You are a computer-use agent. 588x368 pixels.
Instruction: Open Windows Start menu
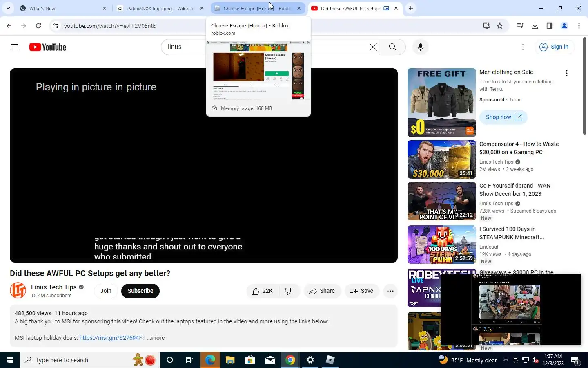10,360
